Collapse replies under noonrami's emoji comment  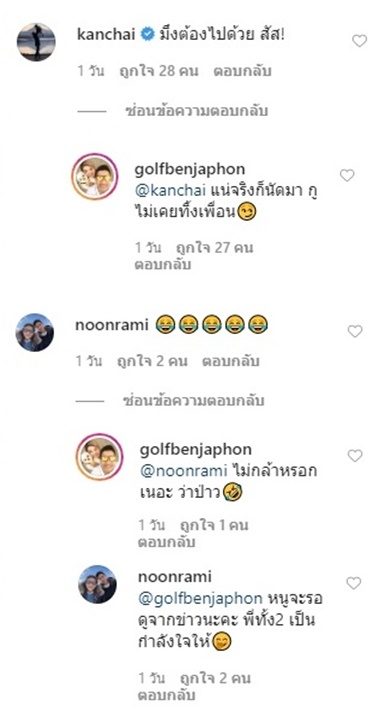click(x=194, y=401)
